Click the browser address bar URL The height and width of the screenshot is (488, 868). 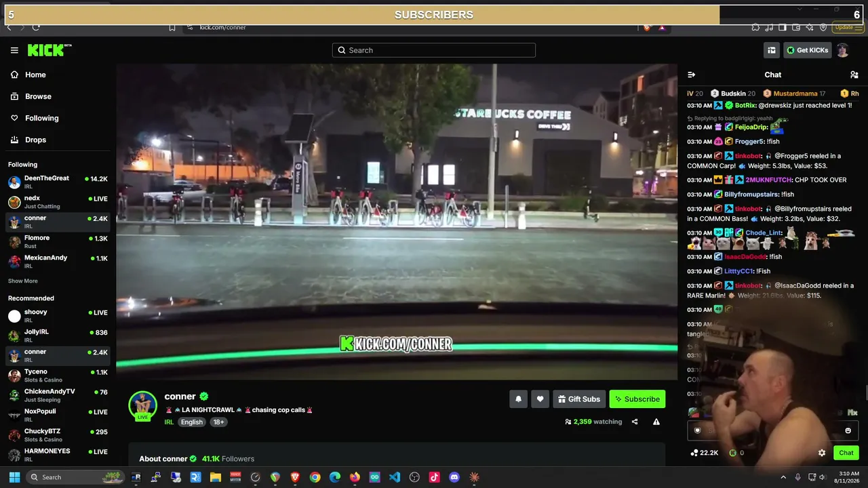(223, 27)
